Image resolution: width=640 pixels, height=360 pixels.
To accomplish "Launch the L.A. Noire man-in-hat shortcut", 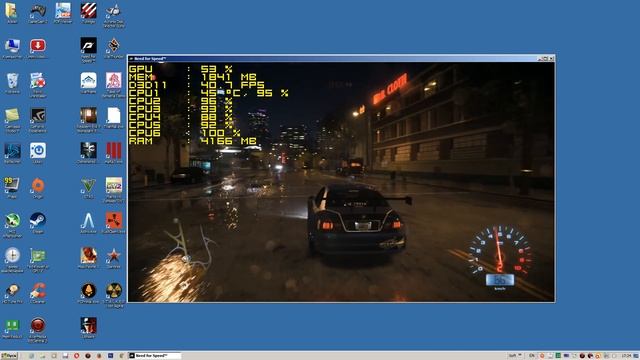I will (89, 325).
